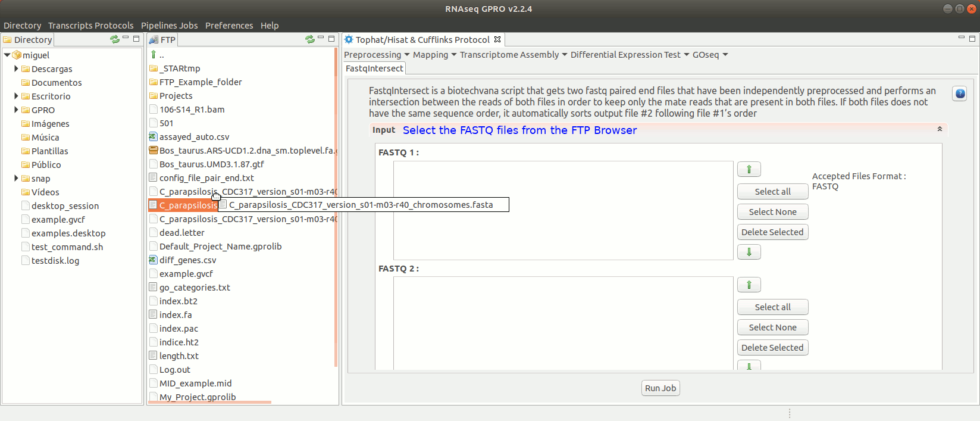Image resolution: width=980 pixels, height=421 pixels.
Task: Click inside the FASTQ 1 file list
Action: click(562, 210)
